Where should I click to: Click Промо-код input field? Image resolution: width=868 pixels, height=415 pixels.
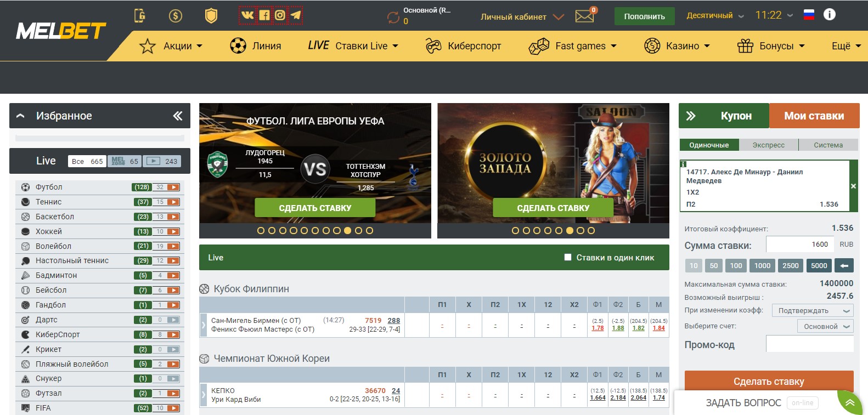click(810, 344)
